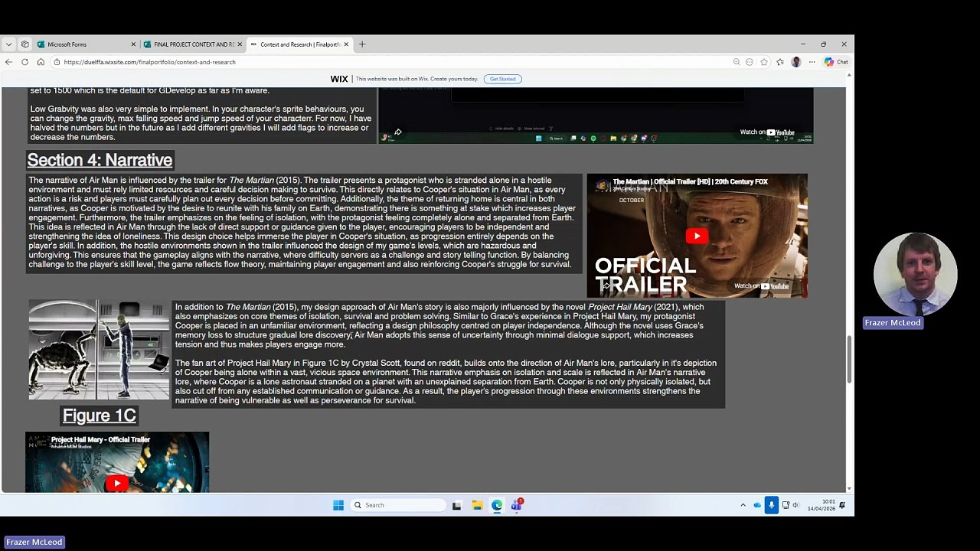Screen dimensions: 980x551
Task: Share the top embedded video
Action: (397, 132)
